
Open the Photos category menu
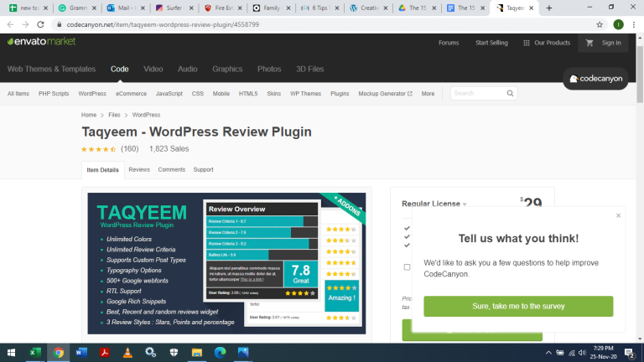point(269,69)
